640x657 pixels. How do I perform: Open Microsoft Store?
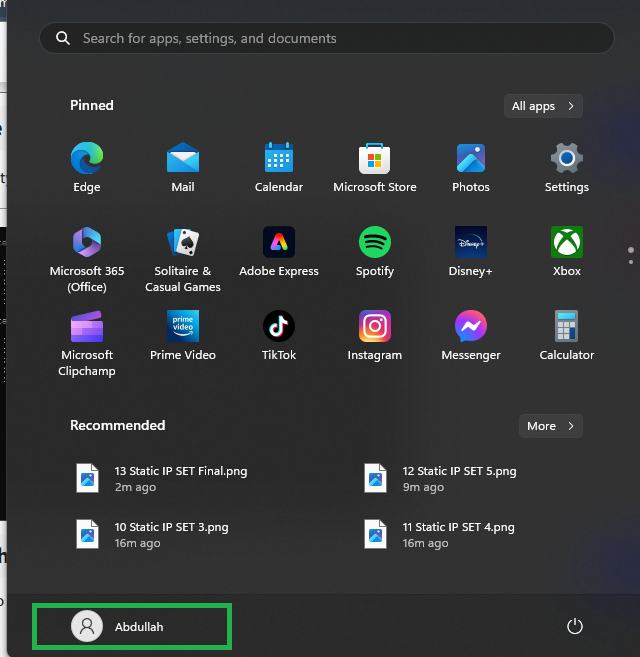pos(375,167)
